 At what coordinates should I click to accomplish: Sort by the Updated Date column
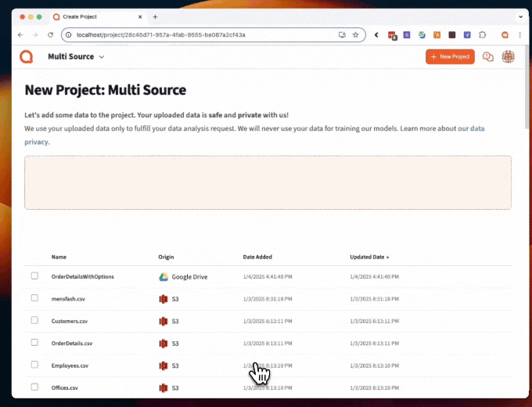369,257
